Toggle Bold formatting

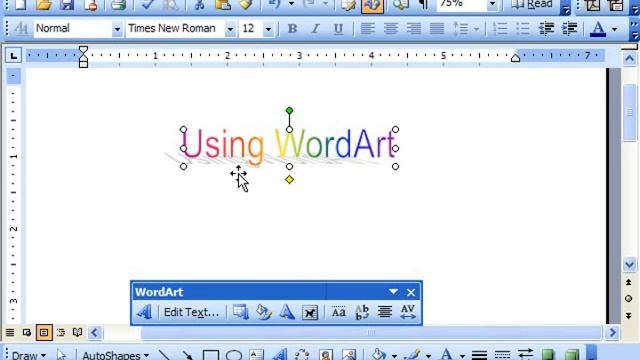click(x=292, y=29)
